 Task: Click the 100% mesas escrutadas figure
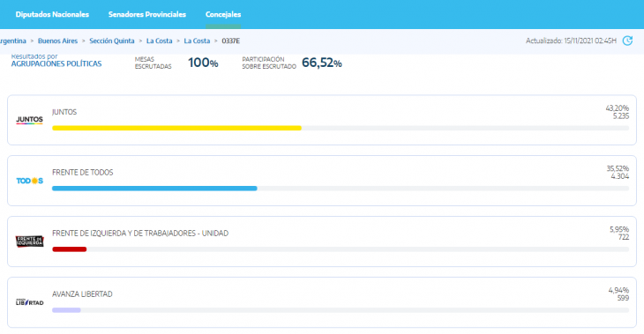(203, 63)
